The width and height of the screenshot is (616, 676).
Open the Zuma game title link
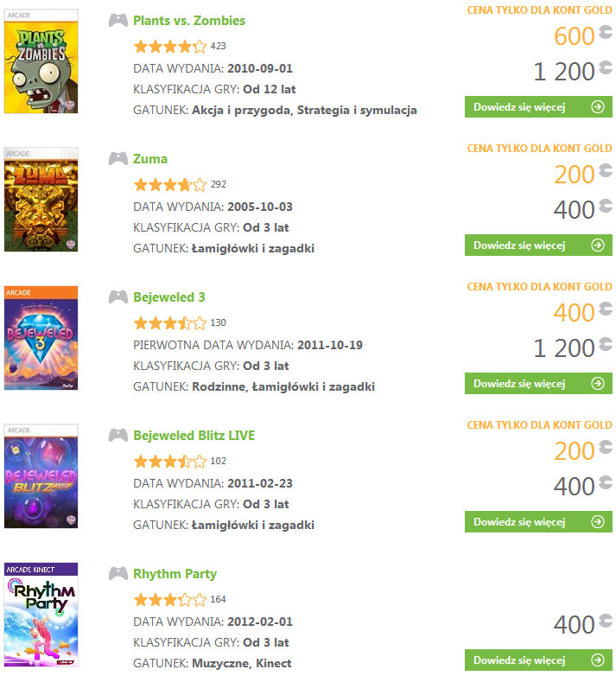pos(150,159)
